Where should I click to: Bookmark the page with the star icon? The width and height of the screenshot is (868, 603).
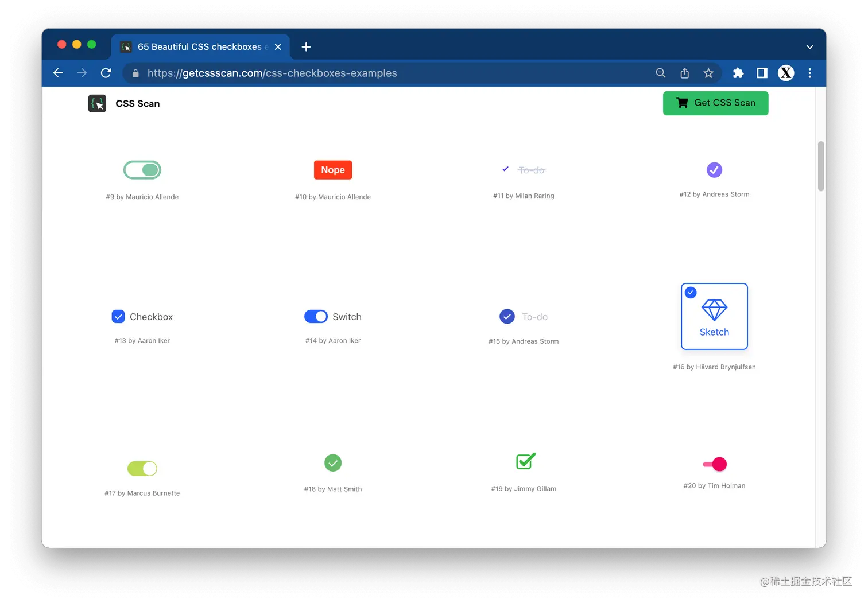708,73
